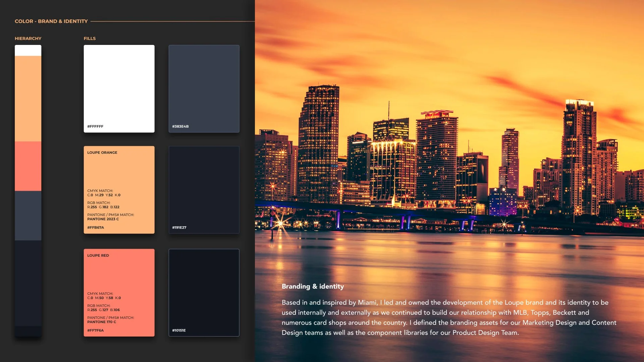Click the Loupe Red color card
Screen dimensions: 644x362
[x=119, y=273]
